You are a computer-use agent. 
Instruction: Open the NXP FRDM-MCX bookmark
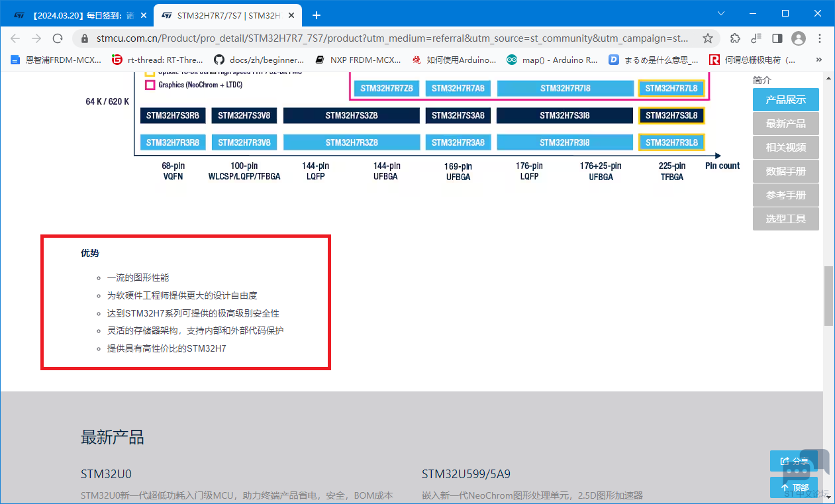tap(358, 60)
